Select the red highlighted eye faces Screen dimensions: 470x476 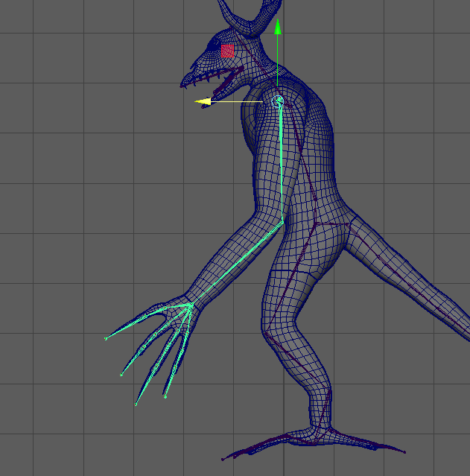(x=228, y=51)
